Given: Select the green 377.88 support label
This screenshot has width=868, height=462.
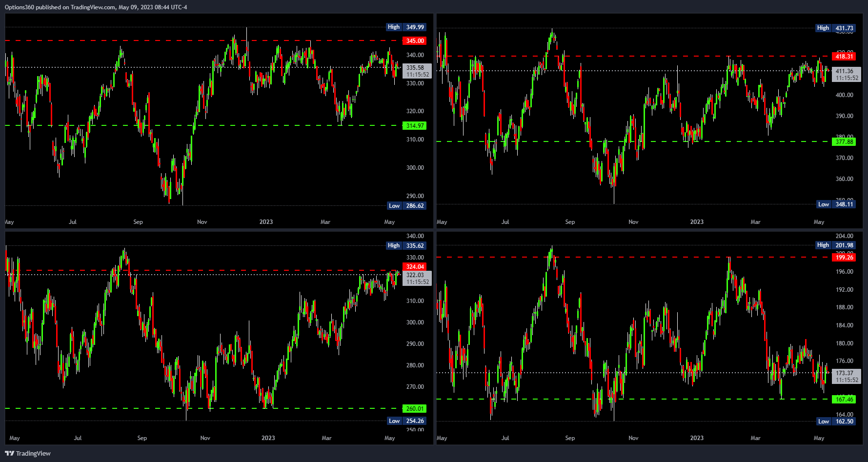Looking at the screenshot, I should pyautogui.click(x=844, y=142).
